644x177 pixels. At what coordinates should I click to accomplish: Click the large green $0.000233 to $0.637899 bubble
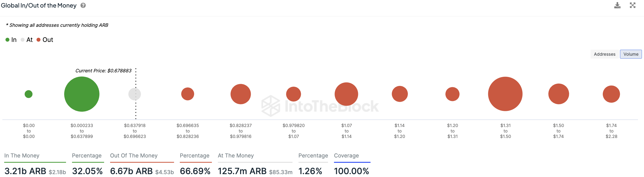point(82,94)
